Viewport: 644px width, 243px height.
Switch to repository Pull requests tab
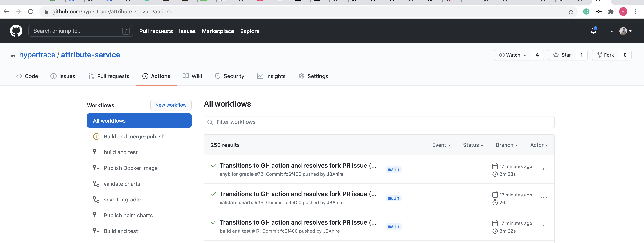[109, 76]
